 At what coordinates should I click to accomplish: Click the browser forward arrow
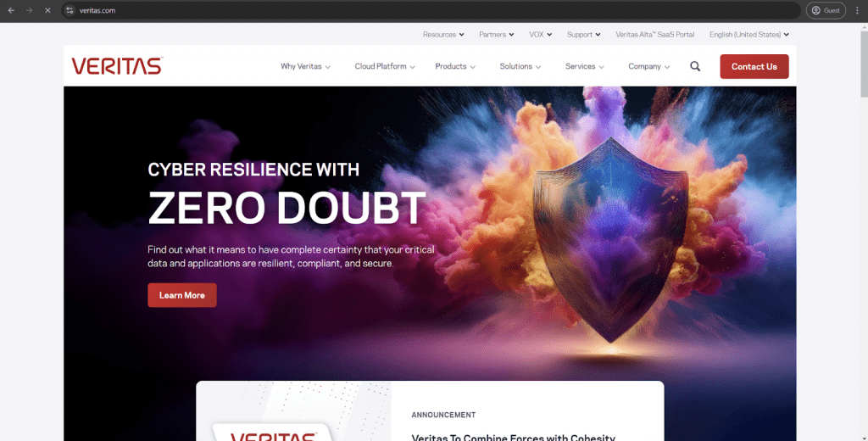coord(30,10)
